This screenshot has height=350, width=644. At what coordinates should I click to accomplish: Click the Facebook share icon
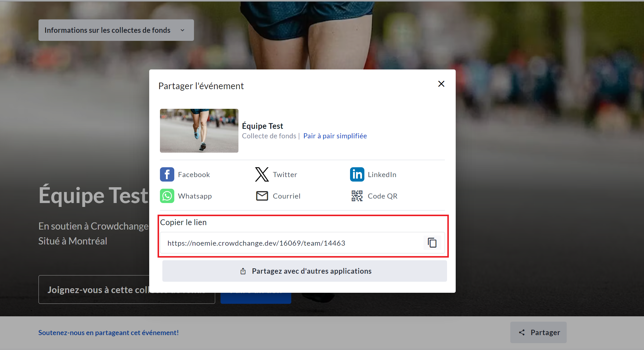[167, 174]
